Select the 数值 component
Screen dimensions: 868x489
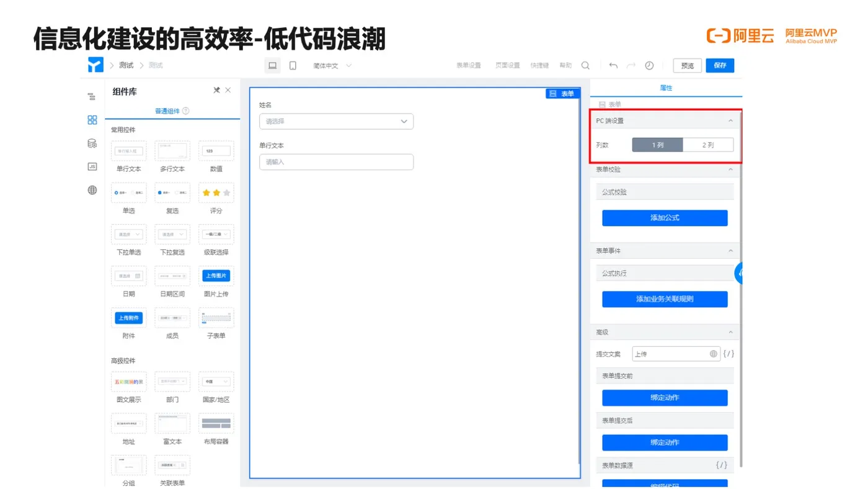point(216,156)
